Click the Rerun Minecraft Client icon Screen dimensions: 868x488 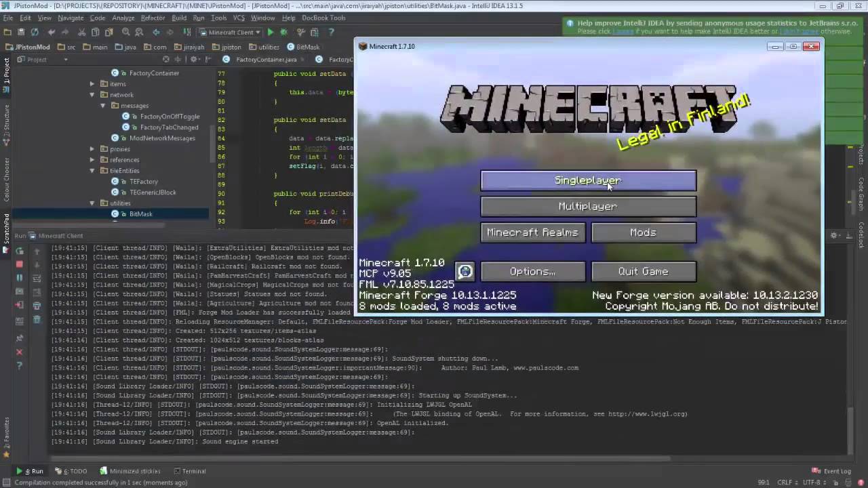pos(20,250)
